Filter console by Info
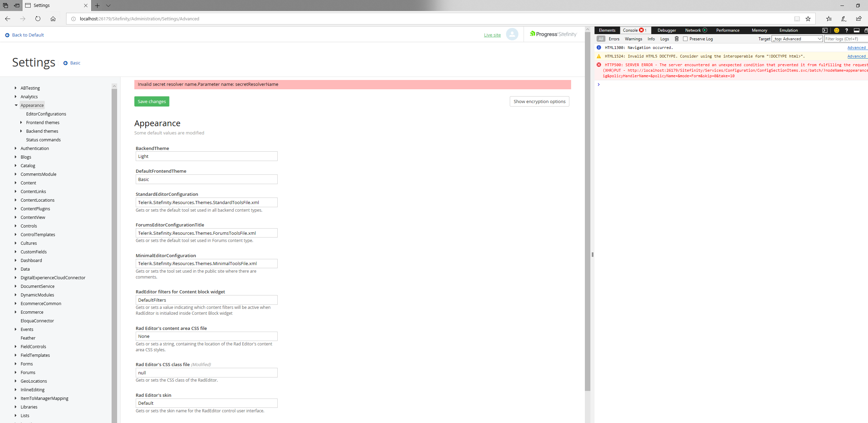Screen dimensions: 868x423 [x=651, y=39]
